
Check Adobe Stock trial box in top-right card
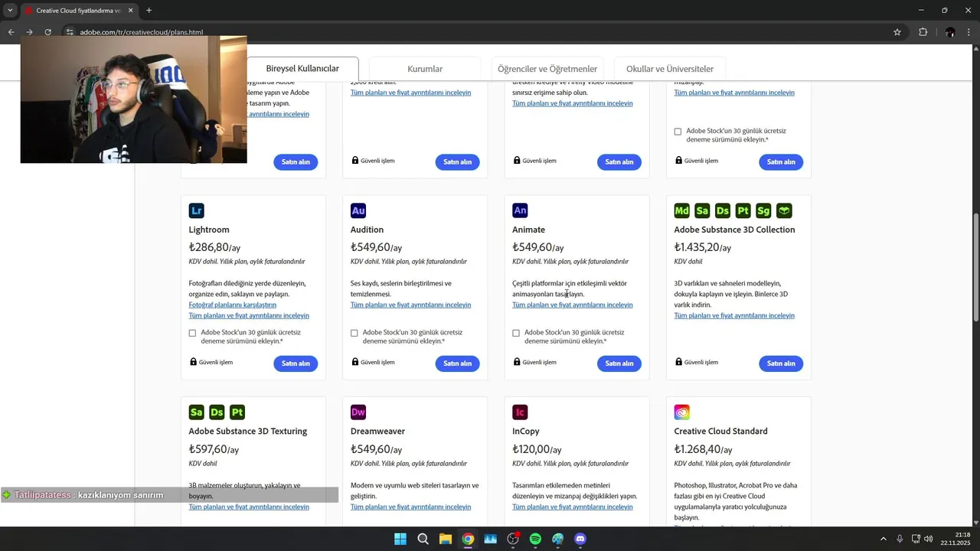click(x=678, y=132)
